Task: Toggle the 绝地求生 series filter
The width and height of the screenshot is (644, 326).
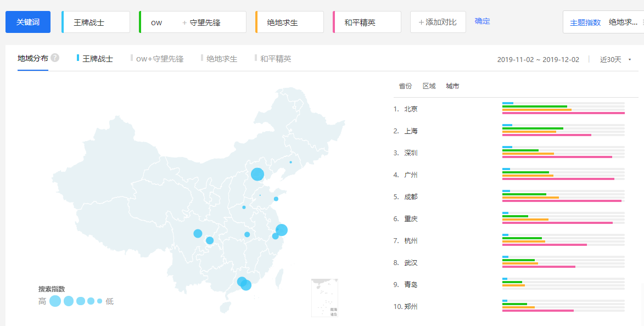Action: [219, 59]
